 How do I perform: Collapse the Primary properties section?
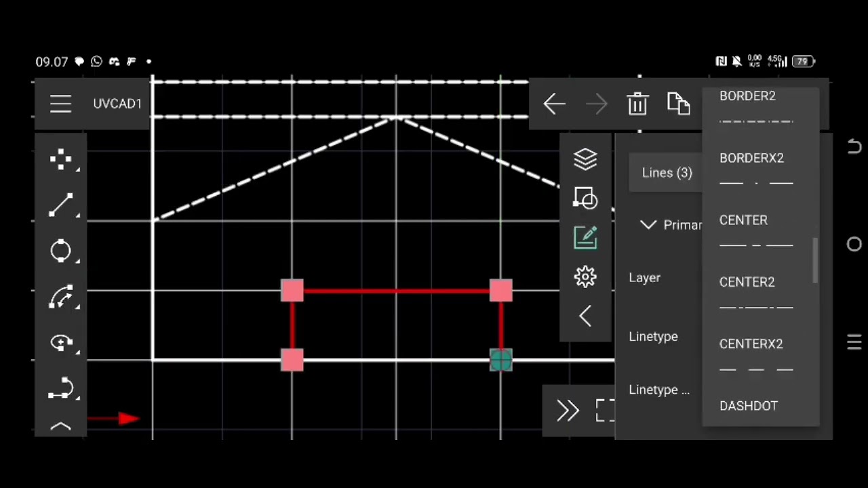[648, 224]
